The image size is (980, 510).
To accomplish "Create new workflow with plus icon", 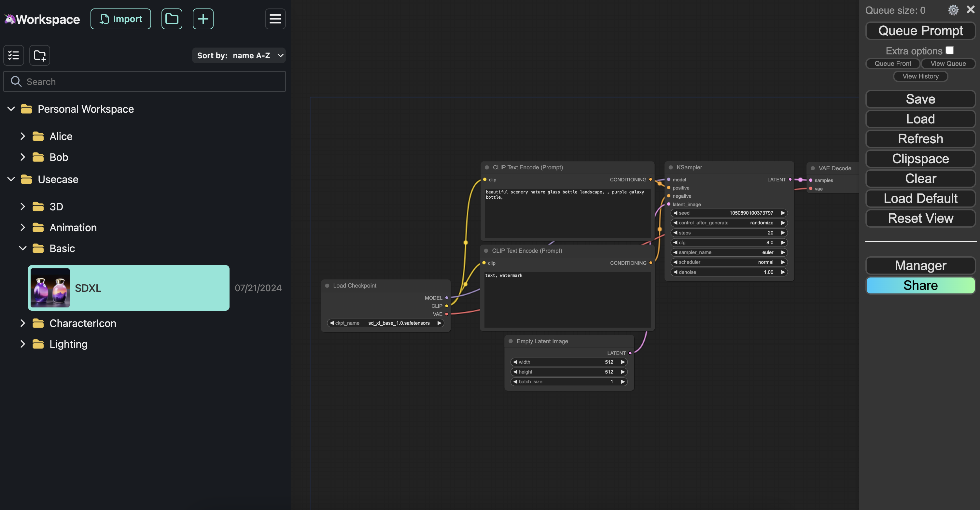I will [x=203, y=19].
